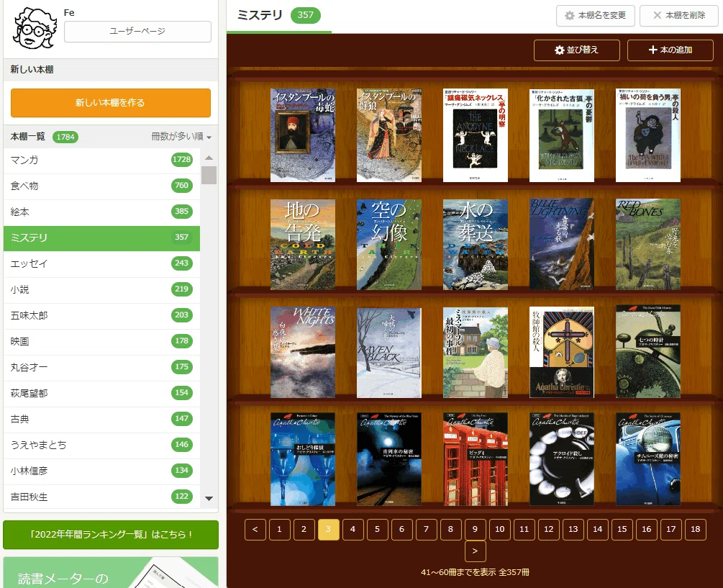Select the 小説 bookshelf
Screen dimensions: 723x588
(101, 289)
